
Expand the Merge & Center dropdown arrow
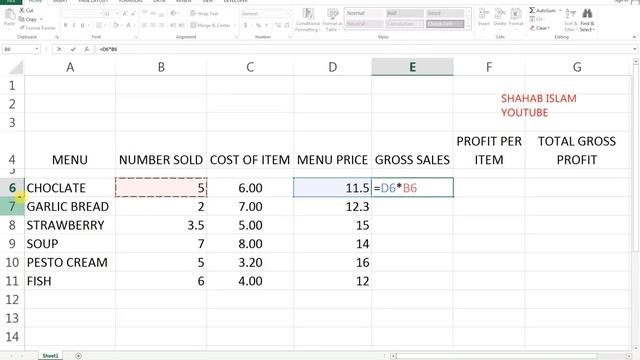(x=235, y=25)
